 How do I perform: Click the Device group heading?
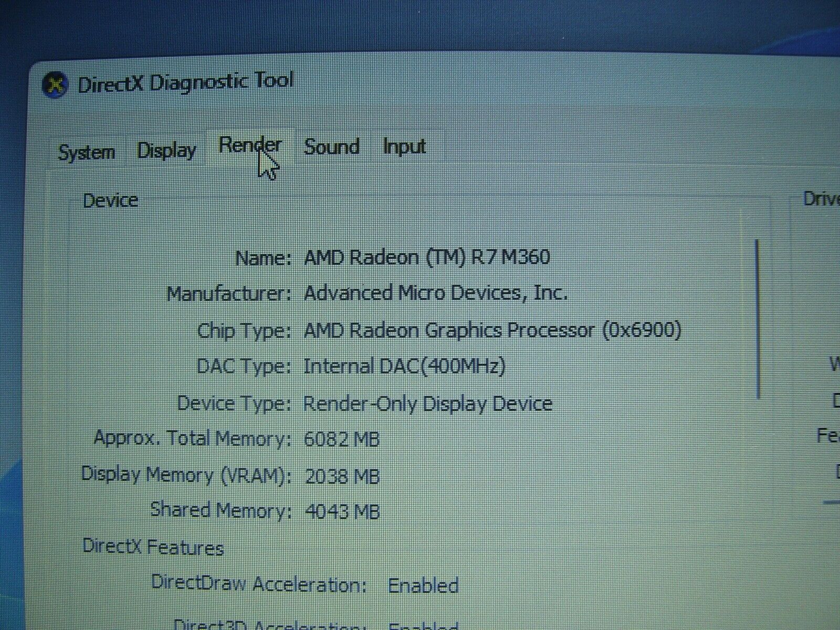coord(111,200)
